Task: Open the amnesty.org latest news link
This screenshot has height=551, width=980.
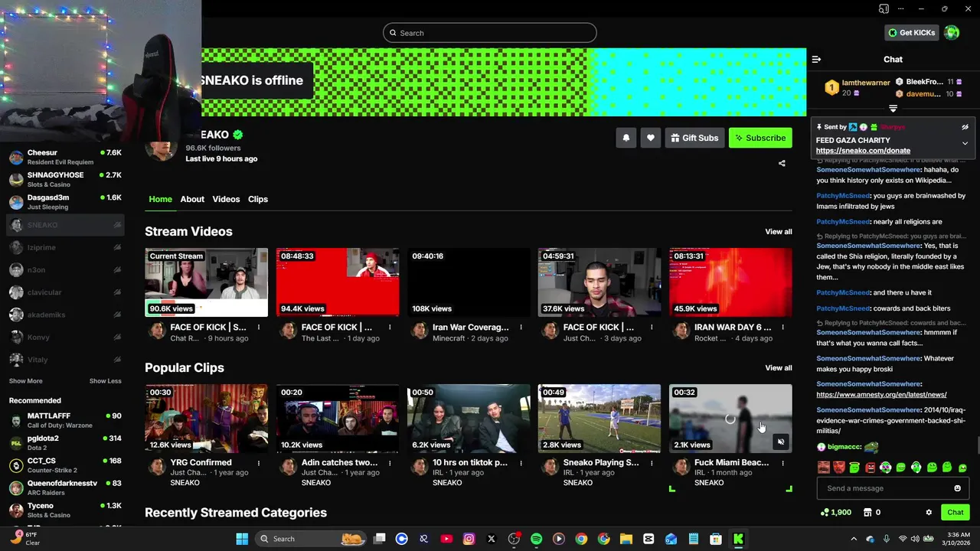Action: 881,395
